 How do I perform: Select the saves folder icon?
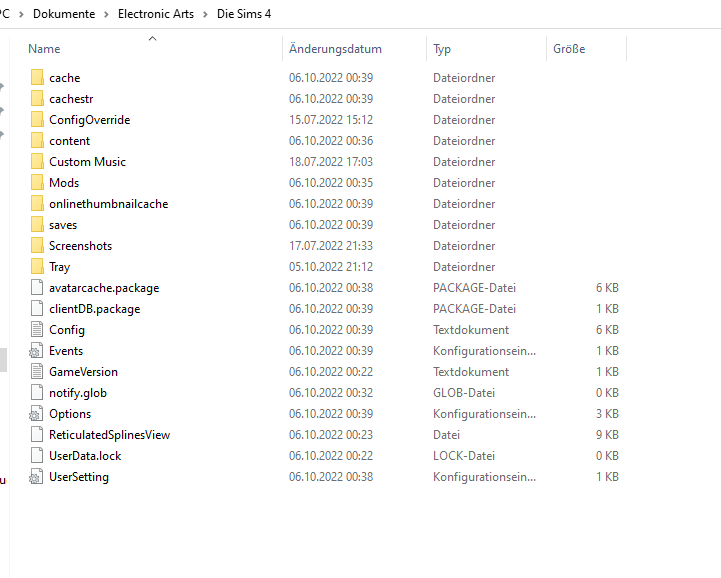tap(37, 225)
